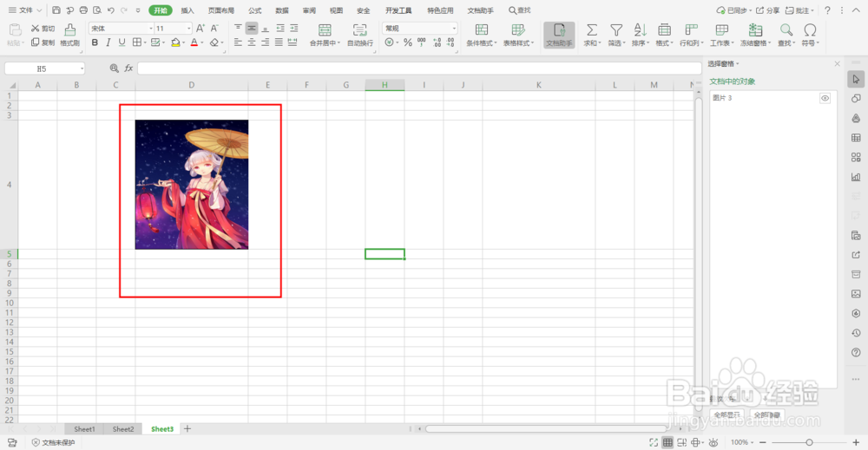Open the 插入 (Insert) tab
The height and width of the screenshot is (450, 868).
187,10
